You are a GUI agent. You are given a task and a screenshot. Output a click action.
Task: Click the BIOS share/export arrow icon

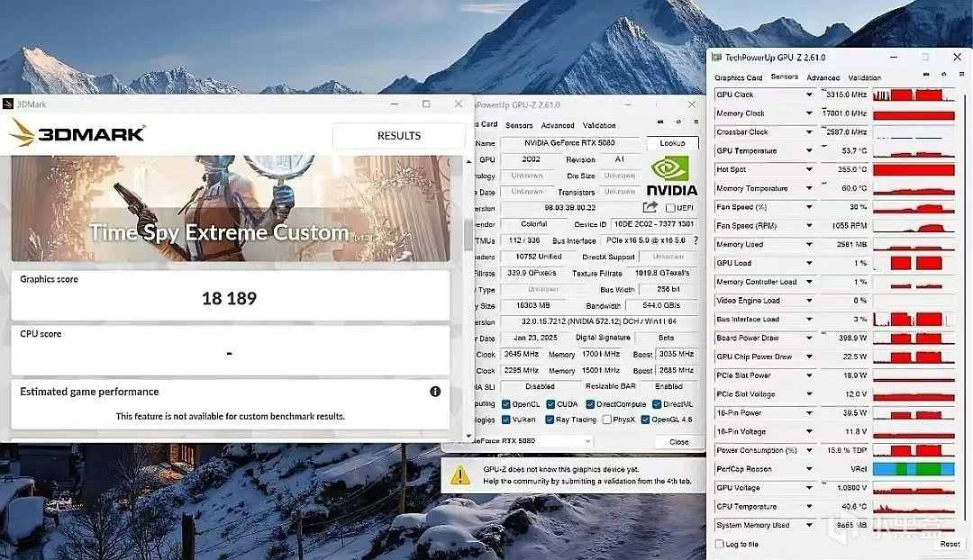[650, 208]
